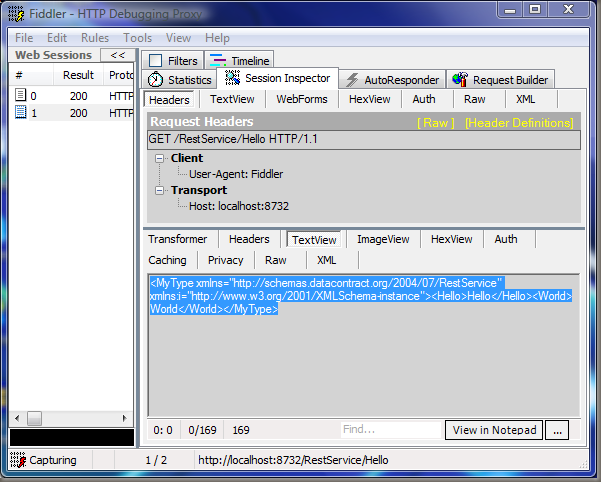Open the Tools menu
The width and height of the screenshot is (601, 482).
137,38
